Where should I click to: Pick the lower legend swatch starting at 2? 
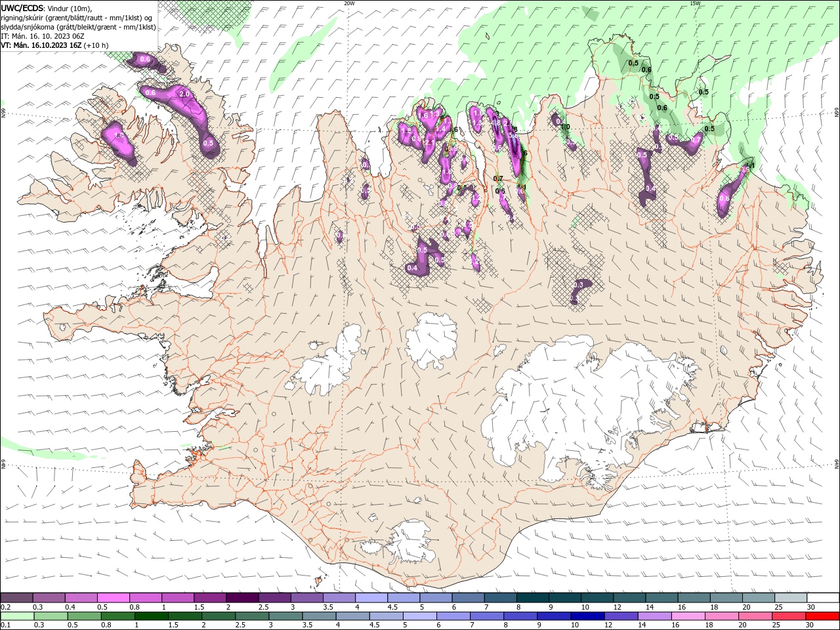(218, 616)
